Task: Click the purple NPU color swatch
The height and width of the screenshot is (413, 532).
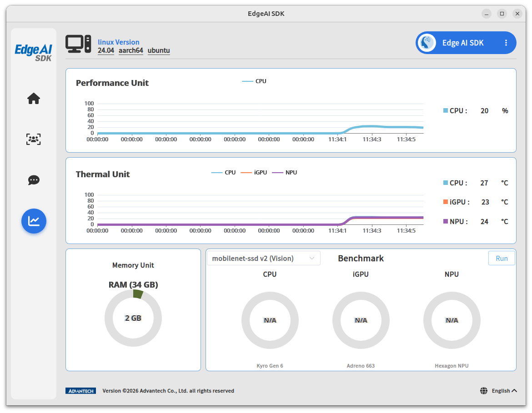Action: 446,221
